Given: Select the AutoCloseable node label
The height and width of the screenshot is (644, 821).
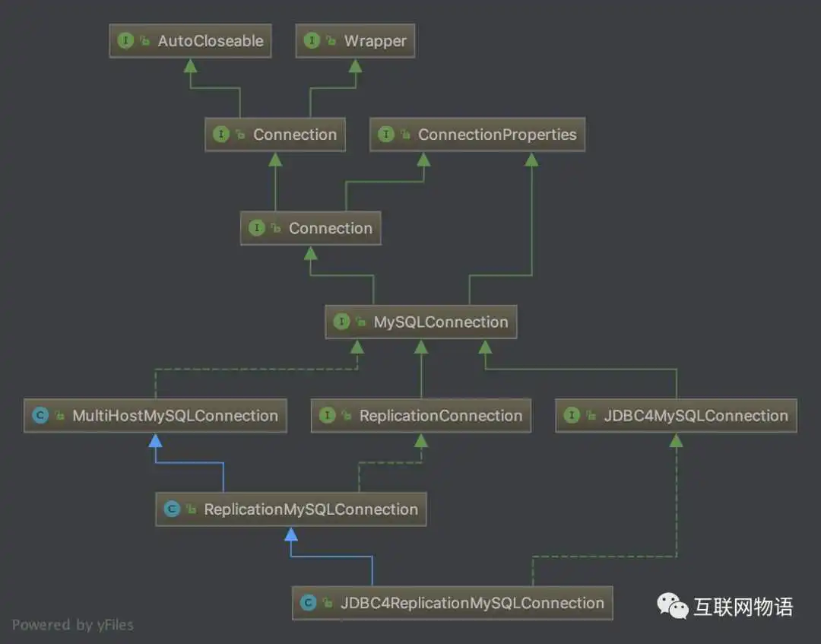Looking at the screenshot, I should click(211, 41).
